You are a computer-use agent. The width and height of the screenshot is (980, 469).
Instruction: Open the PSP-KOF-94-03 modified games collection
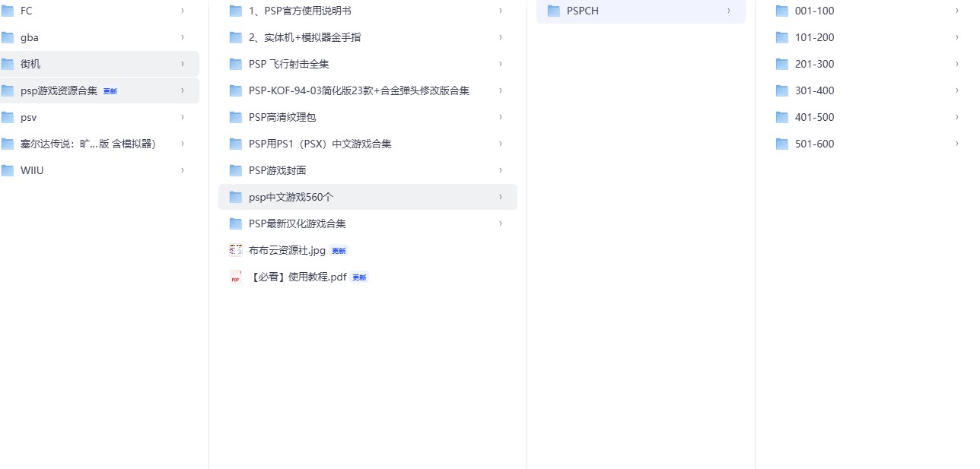click(358, 90)
